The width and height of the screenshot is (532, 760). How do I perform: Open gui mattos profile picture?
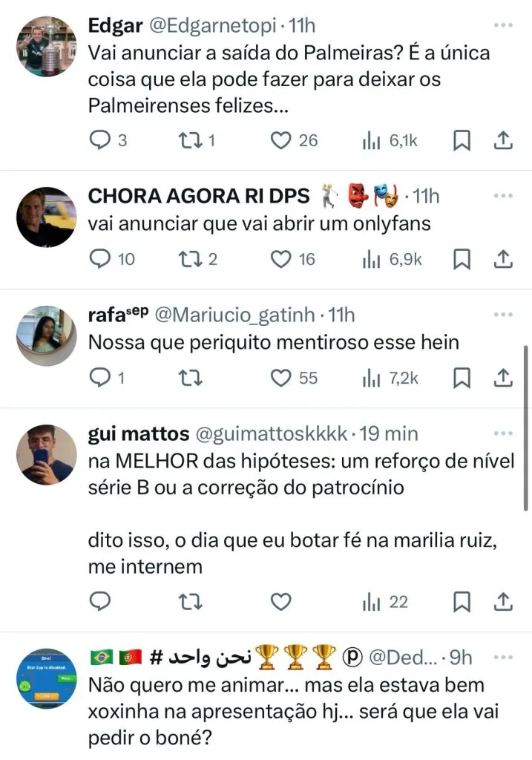point(47,453)
